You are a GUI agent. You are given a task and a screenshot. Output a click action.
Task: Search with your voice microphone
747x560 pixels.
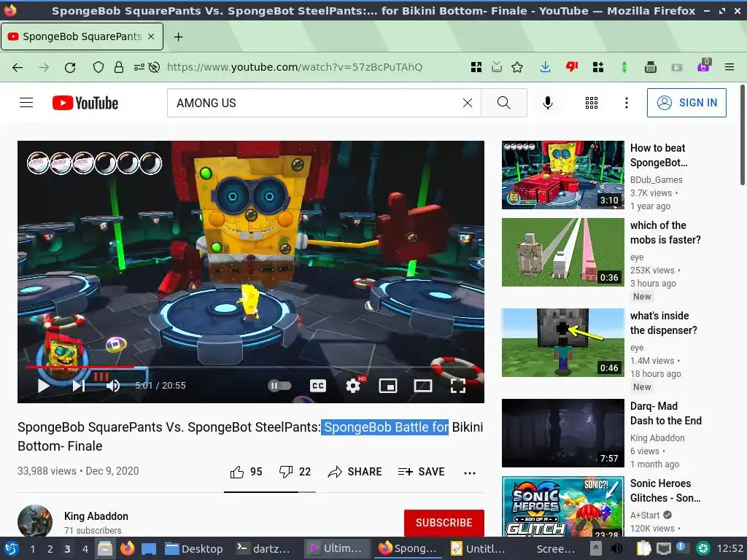(548, 103)
